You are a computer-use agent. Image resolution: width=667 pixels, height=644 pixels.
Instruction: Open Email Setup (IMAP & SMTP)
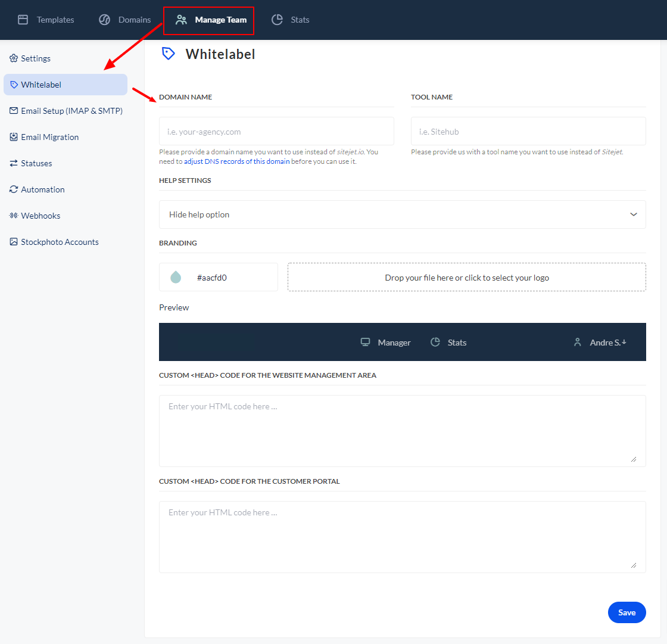66,111
